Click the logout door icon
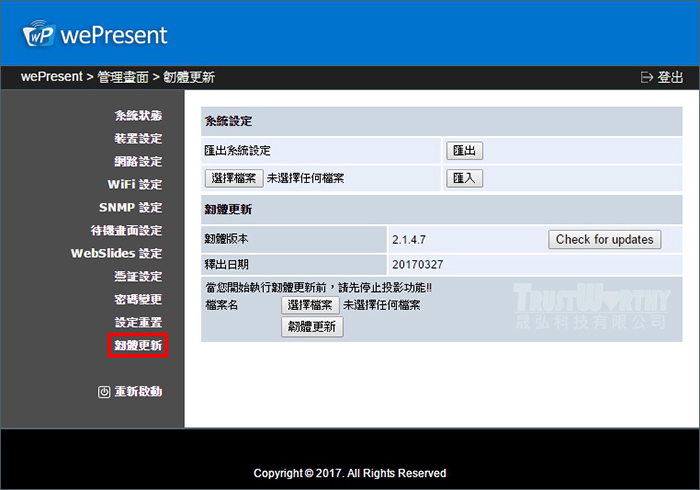The height and width of the screenshot is (490, 700). pyautogui.click(x=646, y=77)
